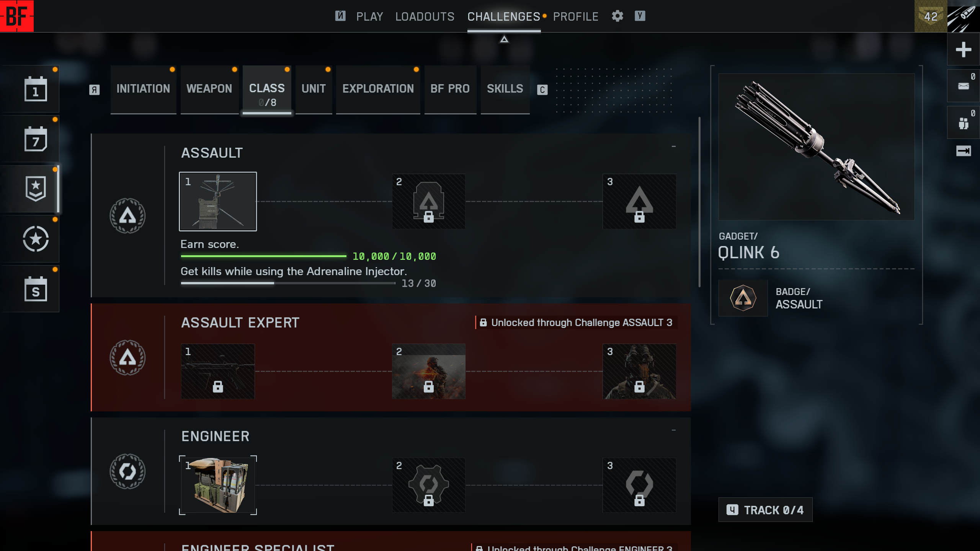
Task: Open the settings gear icon
Action: [x=617, y=16]
